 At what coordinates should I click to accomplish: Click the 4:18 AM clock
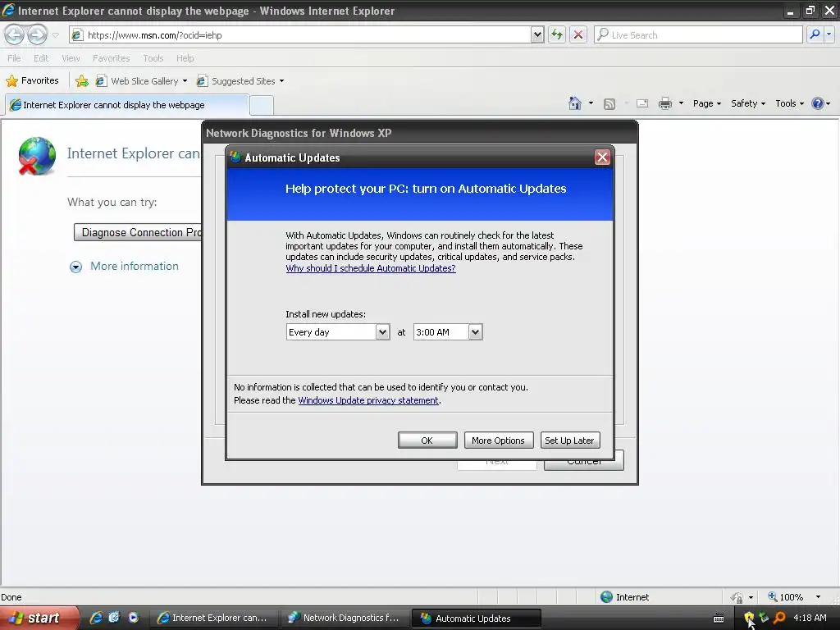click(x=810, y=618)
